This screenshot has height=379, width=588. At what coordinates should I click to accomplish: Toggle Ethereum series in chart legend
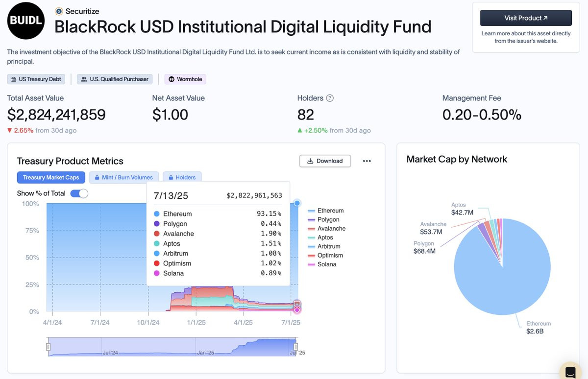coord(325,211)
